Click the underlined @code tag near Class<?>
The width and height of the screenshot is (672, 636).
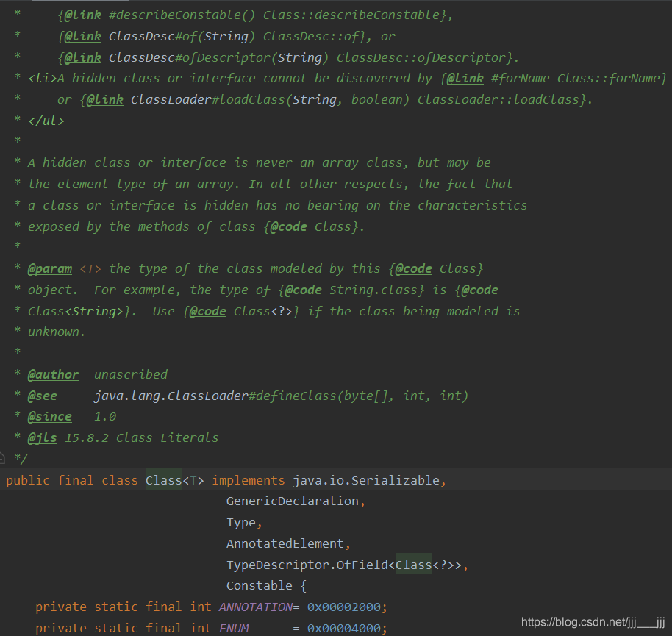pyautogui.click(x=208, y=311)
